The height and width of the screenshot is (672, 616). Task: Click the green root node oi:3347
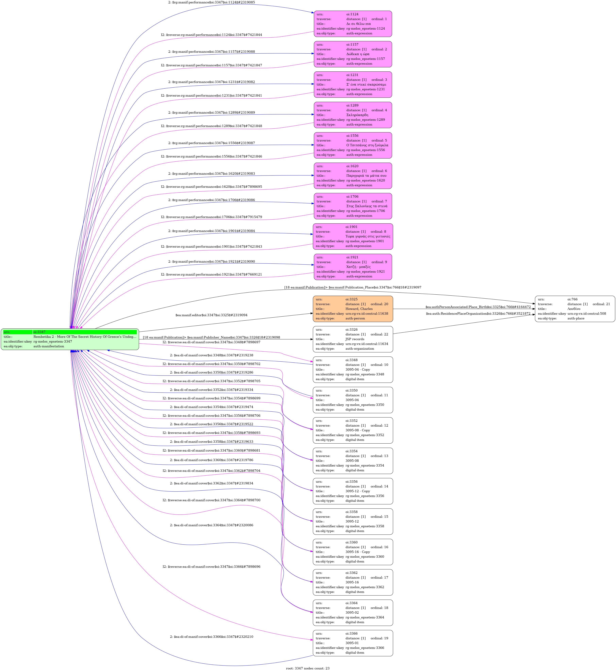pos(70,339)
